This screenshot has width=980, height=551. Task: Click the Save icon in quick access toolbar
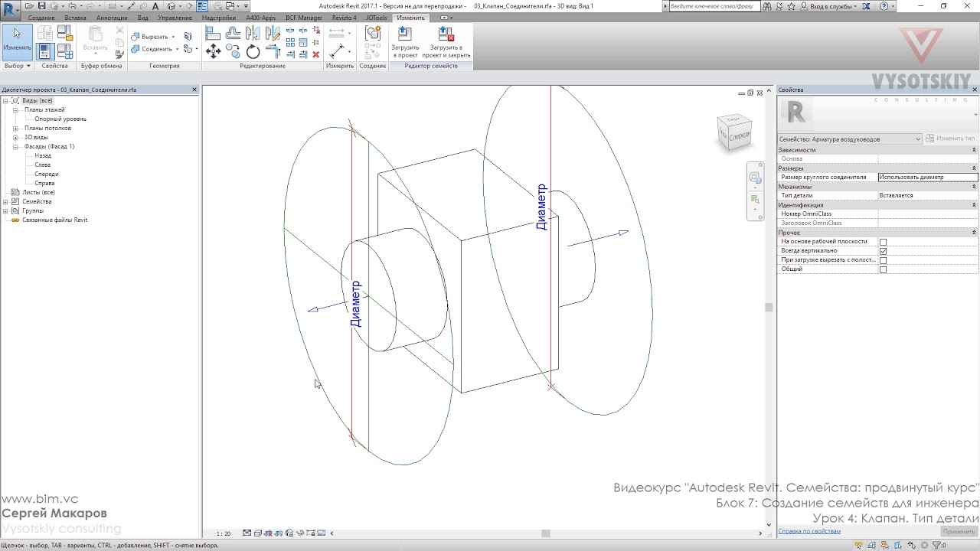pyautogui.click(x=41, y=6)
